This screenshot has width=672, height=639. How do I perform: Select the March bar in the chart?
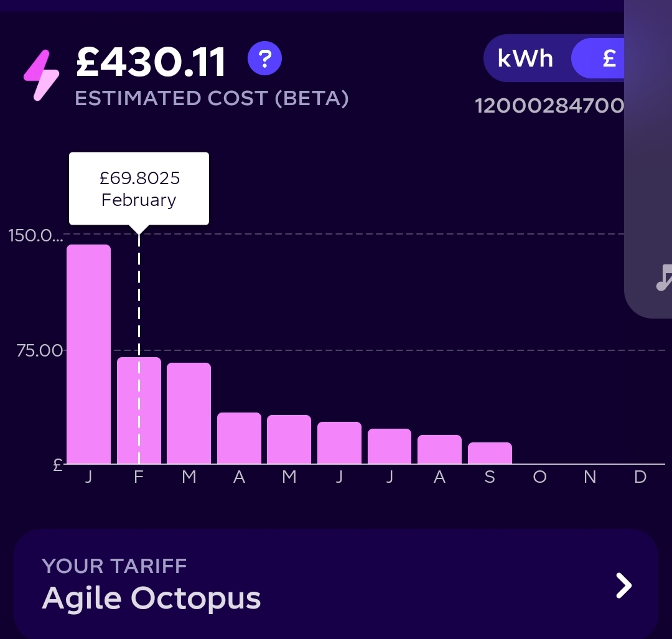pos(189,413)
